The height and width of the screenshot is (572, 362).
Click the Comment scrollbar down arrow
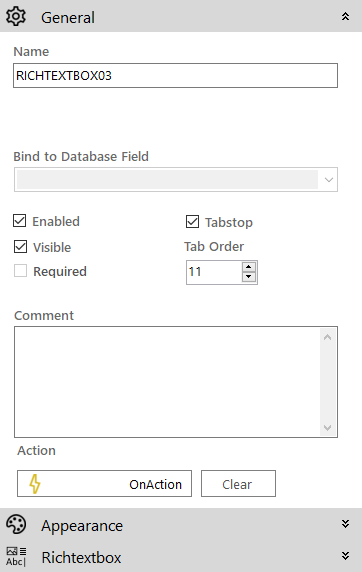(328, 428)
